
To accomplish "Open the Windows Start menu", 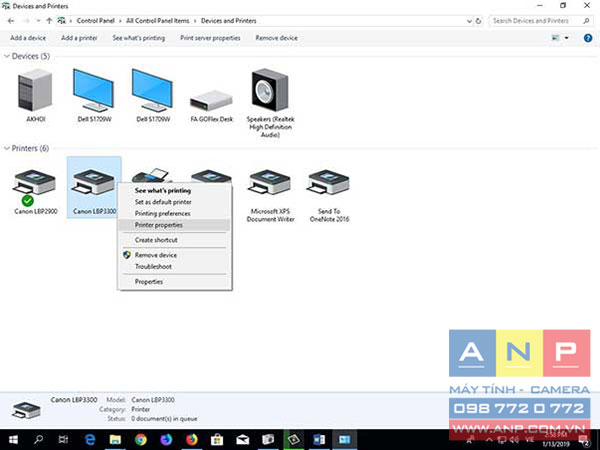I will [13, 440].
